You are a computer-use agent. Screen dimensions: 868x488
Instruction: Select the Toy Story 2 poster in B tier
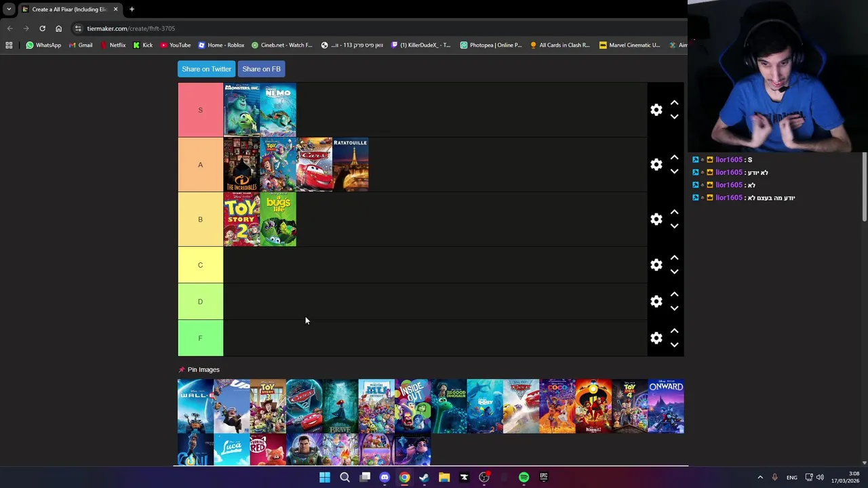[241, 220]
